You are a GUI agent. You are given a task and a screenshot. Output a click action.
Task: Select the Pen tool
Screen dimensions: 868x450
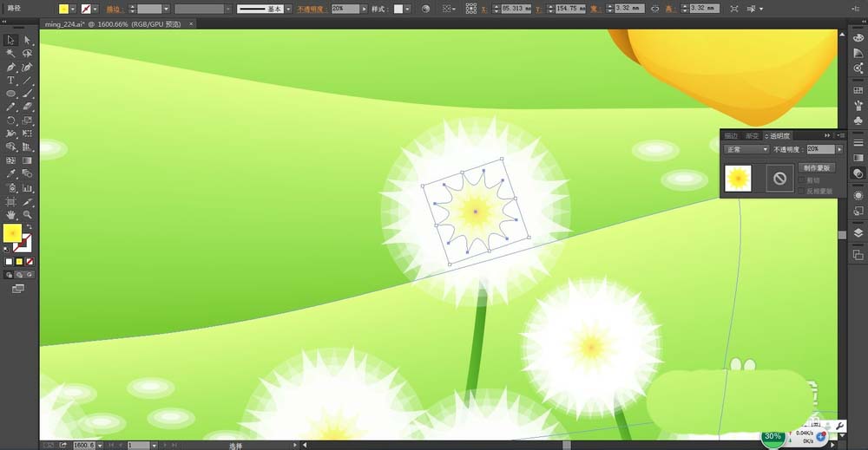tap(10, 67)
